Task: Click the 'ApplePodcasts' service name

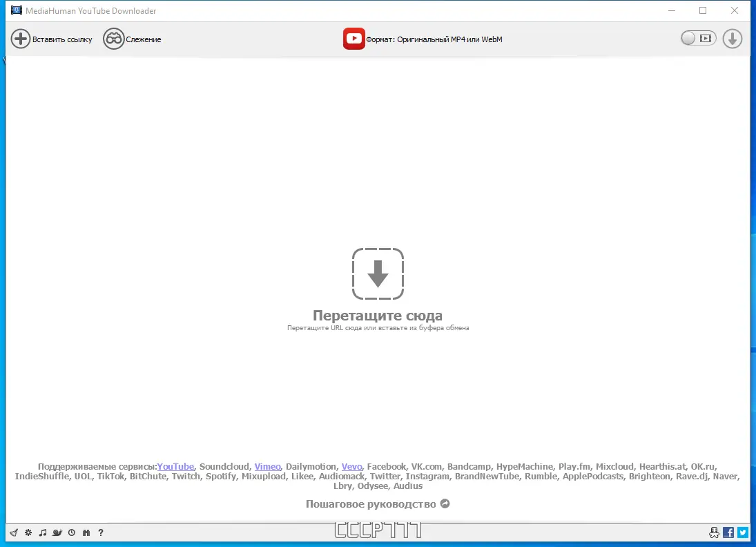Action: point(593,476)
